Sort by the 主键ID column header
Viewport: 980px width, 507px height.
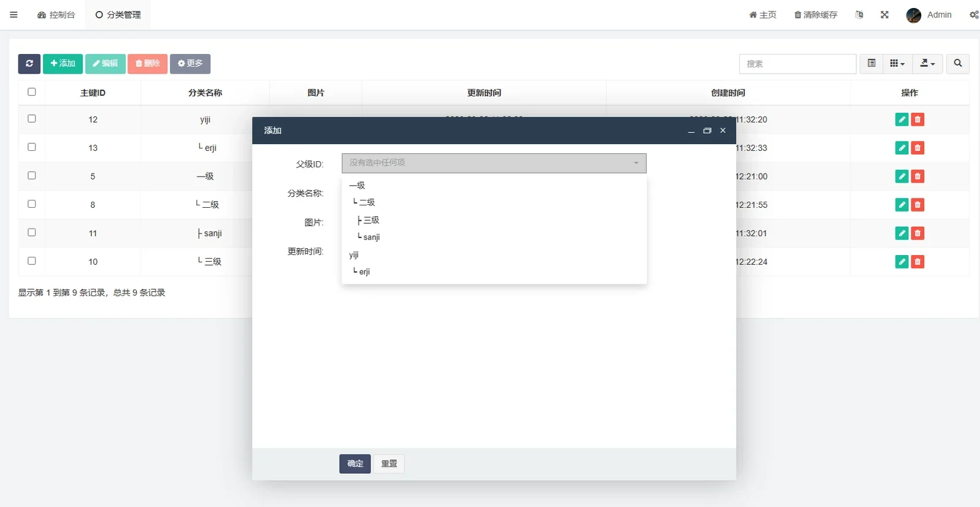93,93
